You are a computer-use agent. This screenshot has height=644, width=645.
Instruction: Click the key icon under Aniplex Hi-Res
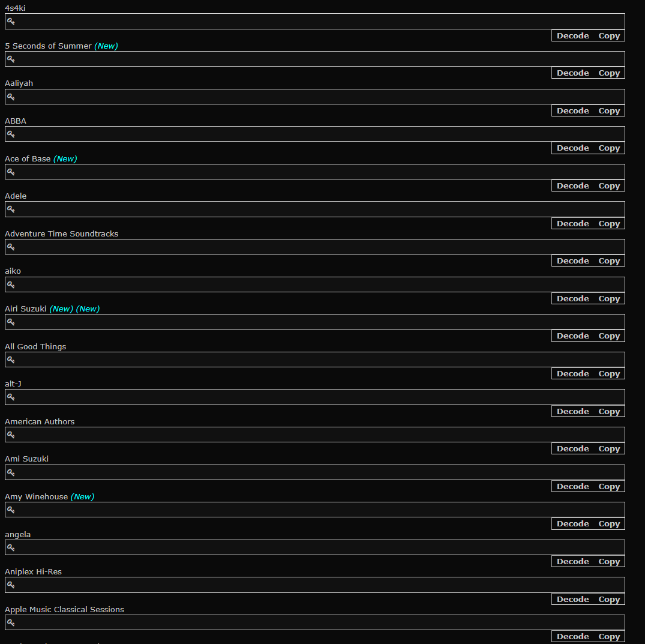11,585
